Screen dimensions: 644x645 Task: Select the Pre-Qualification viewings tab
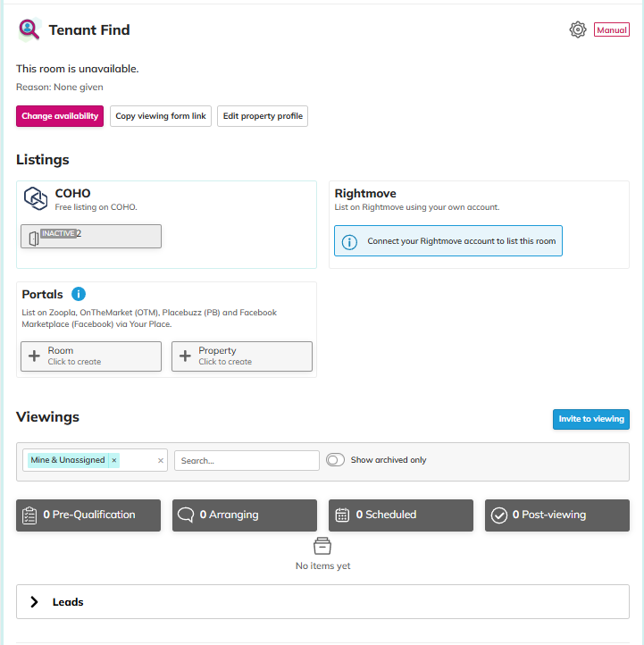coord(88,515)
